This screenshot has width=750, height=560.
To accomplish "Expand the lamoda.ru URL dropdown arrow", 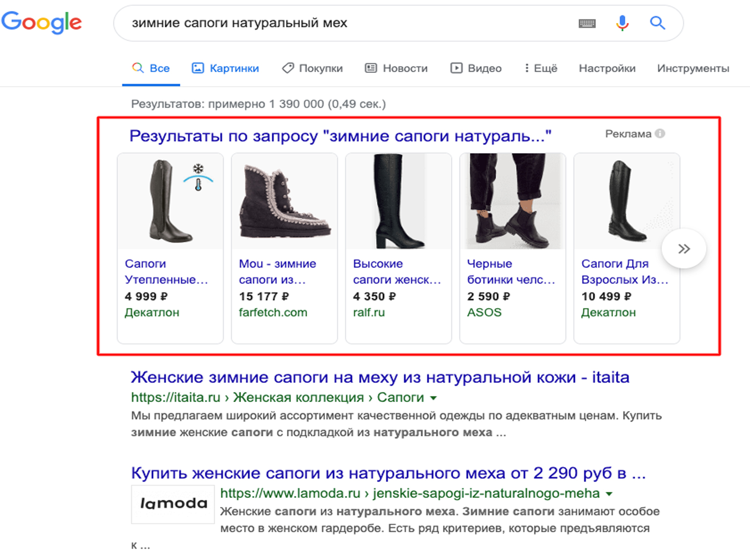I will 609,494.
